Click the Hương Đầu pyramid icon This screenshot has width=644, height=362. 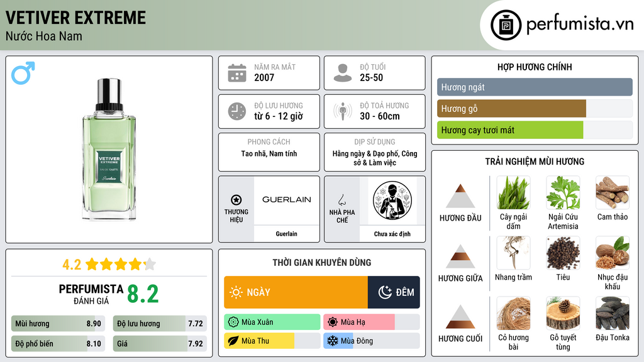pos(460,196)
